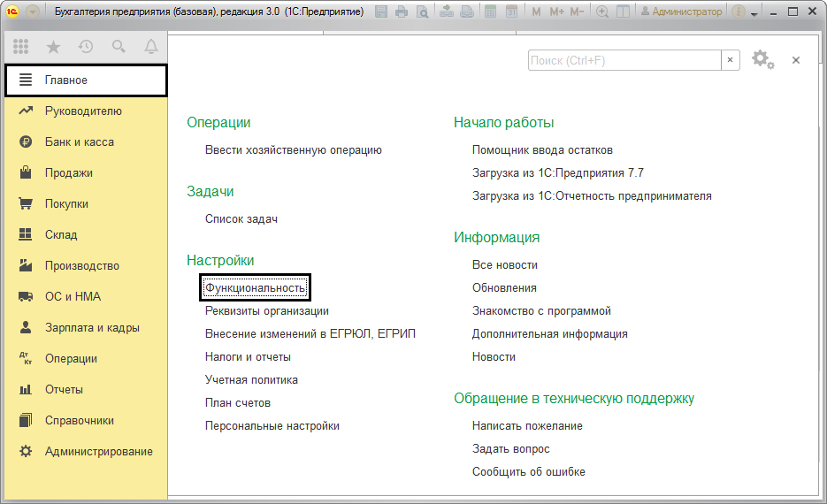Open the Функциональность settings link
This screenshot has width=827, height=504.
click(x=256, y=288)
